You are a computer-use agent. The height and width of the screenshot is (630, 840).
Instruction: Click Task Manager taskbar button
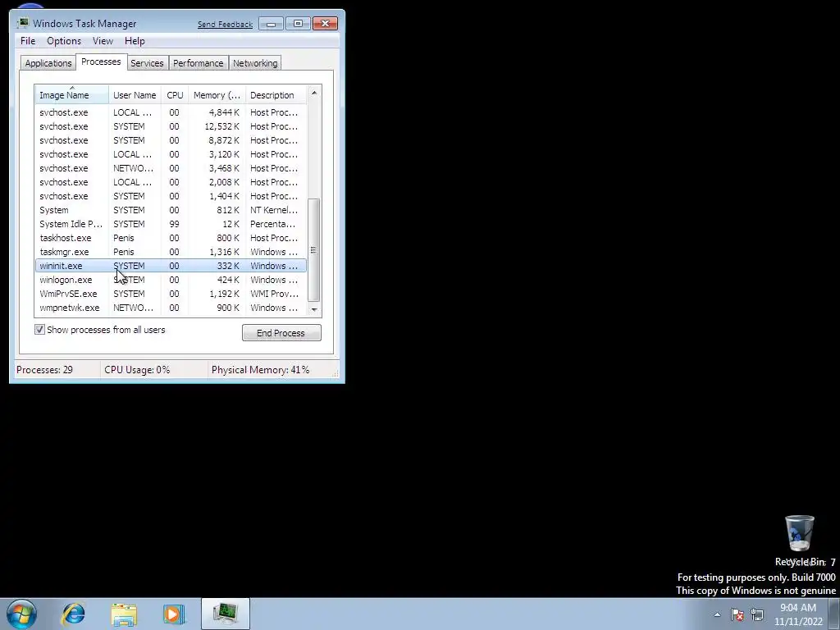226,614
